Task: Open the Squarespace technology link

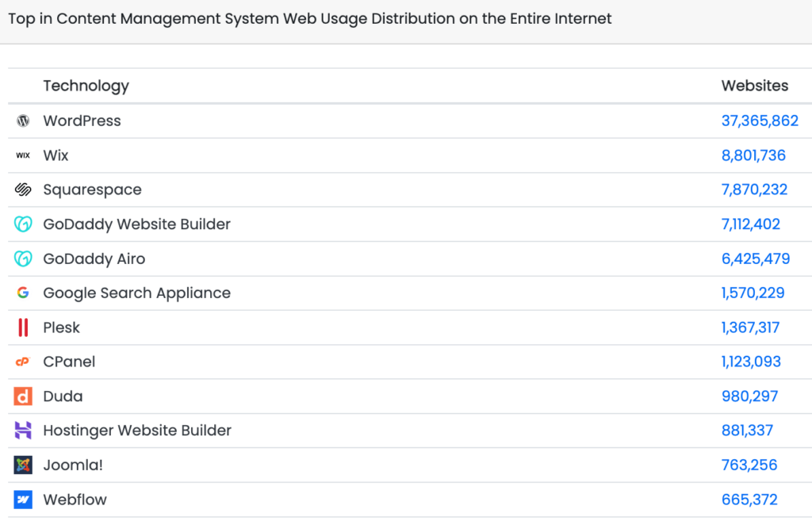Action: (x=92, y=190)
